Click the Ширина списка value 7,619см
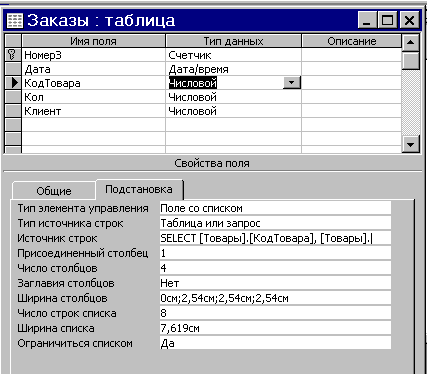 click(275, 328)
